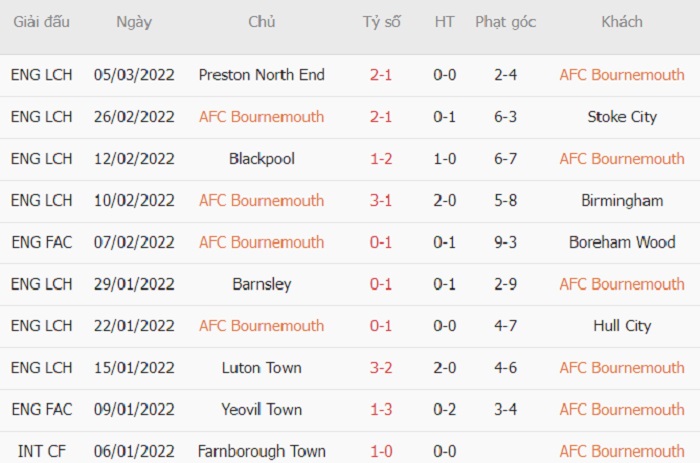Click AFC Bournemouth in 05/03/2022 row

(622, 75)
